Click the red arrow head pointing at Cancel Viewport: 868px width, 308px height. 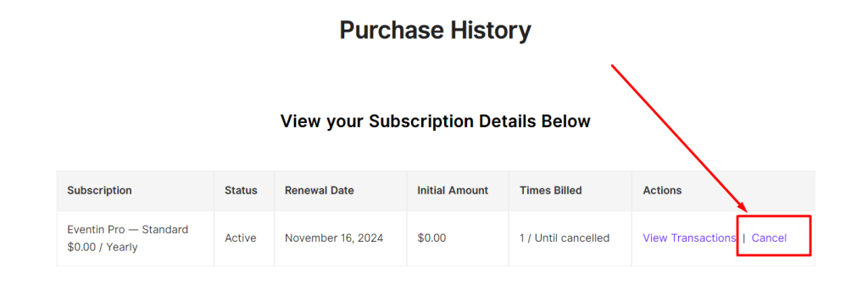point(742,208)
